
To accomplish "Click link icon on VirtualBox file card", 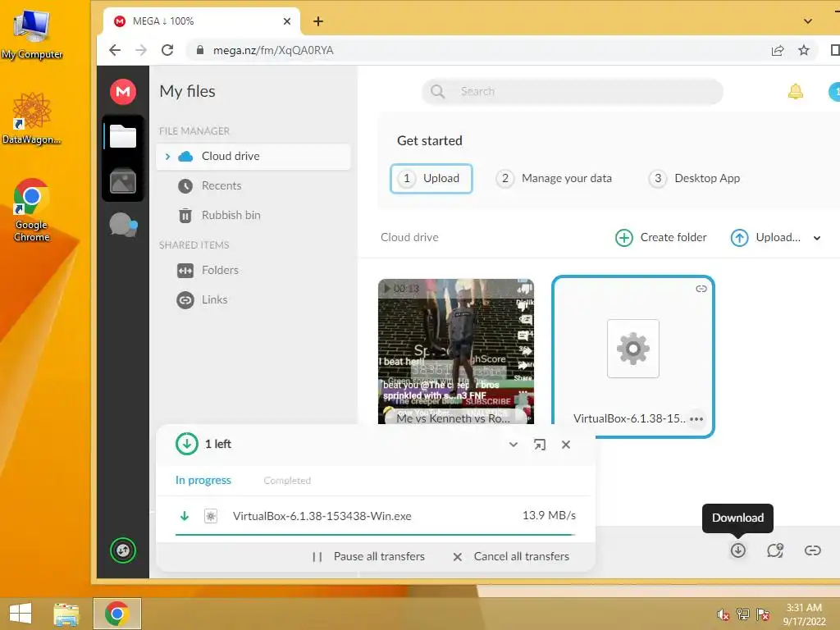I will click(701, 289).
